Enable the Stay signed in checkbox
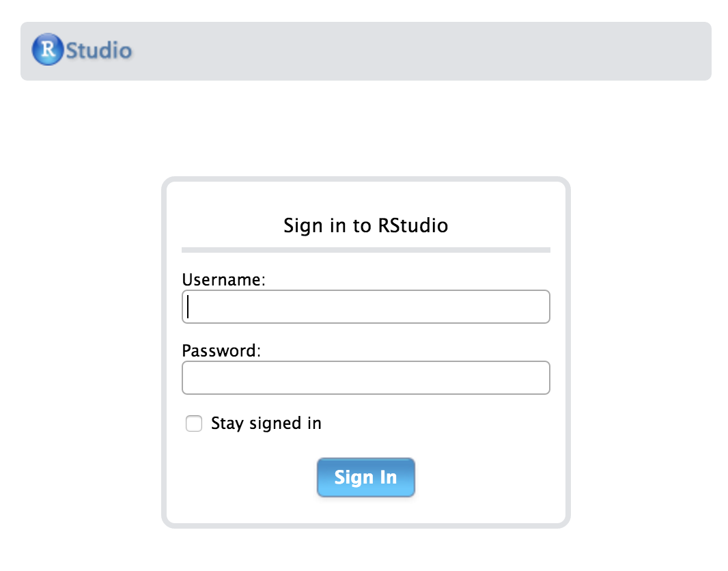The height and width of the screenshot is (571, 728). coord(195,424)
